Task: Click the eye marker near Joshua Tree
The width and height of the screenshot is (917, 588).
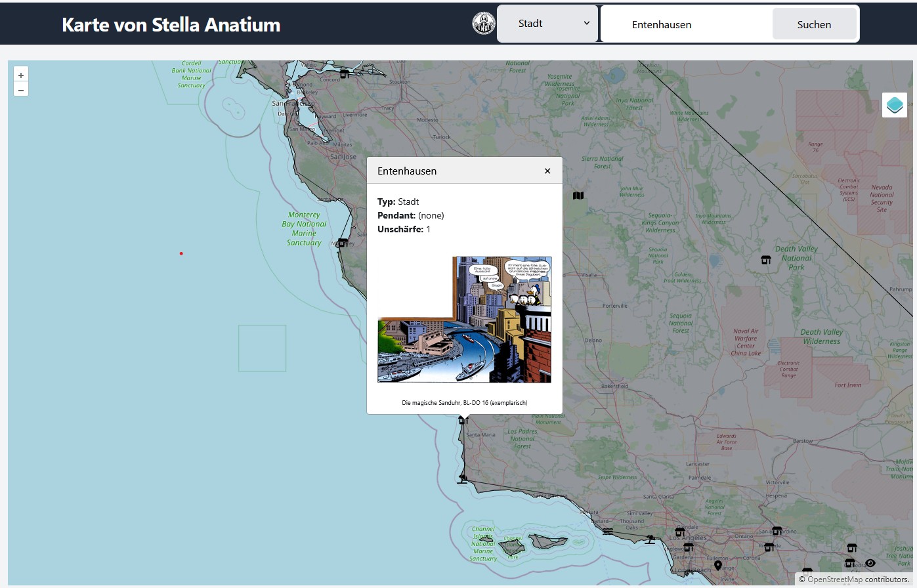Action: (870, 563)
